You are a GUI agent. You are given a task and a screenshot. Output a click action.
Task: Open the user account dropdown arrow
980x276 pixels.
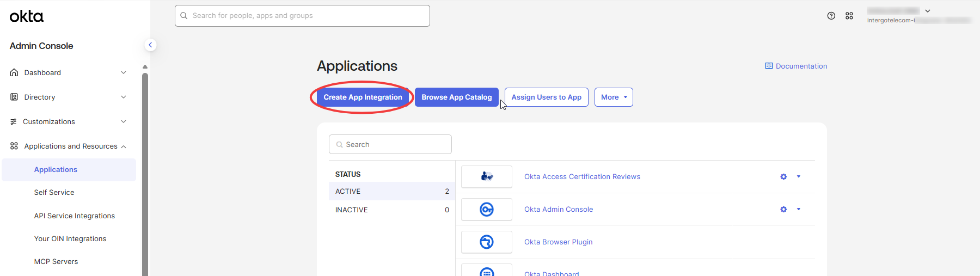coord(928,11)
